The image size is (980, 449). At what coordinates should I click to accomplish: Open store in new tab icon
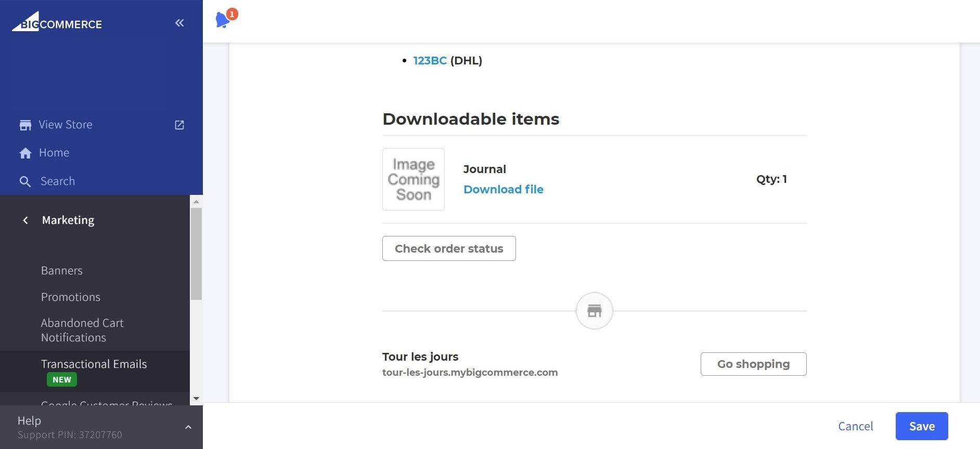point(179,125)
